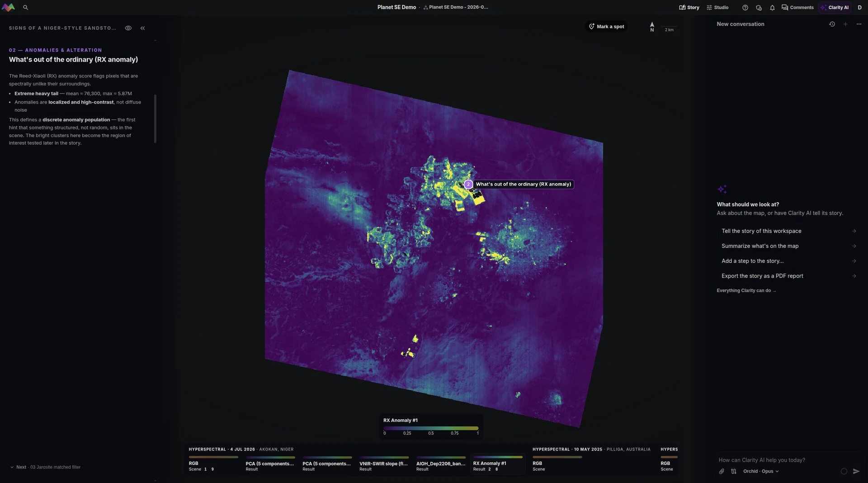Select the RGB scene under Pilliga, Australia
868x483 pixels.
click(557, 464)
